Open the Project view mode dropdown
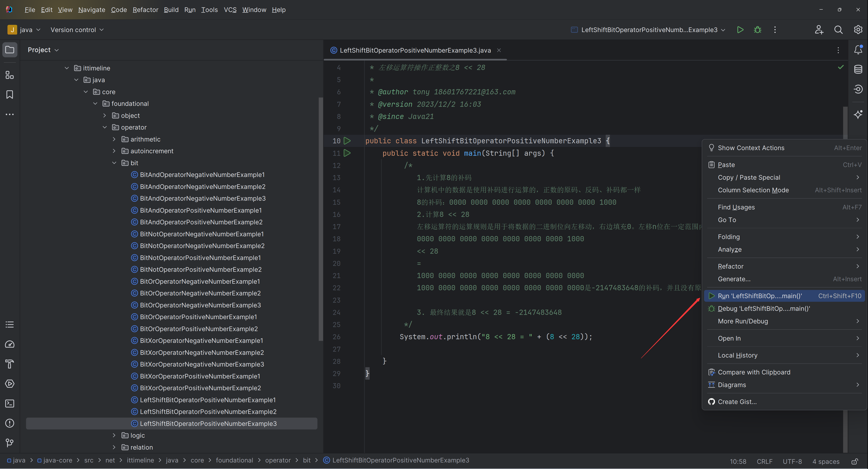Screen dimensions: 868x469 [43, 50]
